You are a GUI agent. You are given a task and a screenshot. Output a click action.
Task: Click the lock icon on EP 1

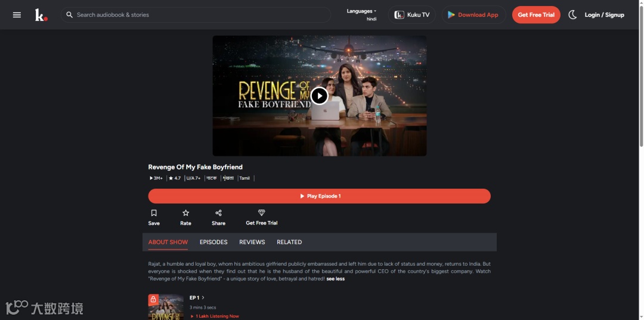(153, 300)
